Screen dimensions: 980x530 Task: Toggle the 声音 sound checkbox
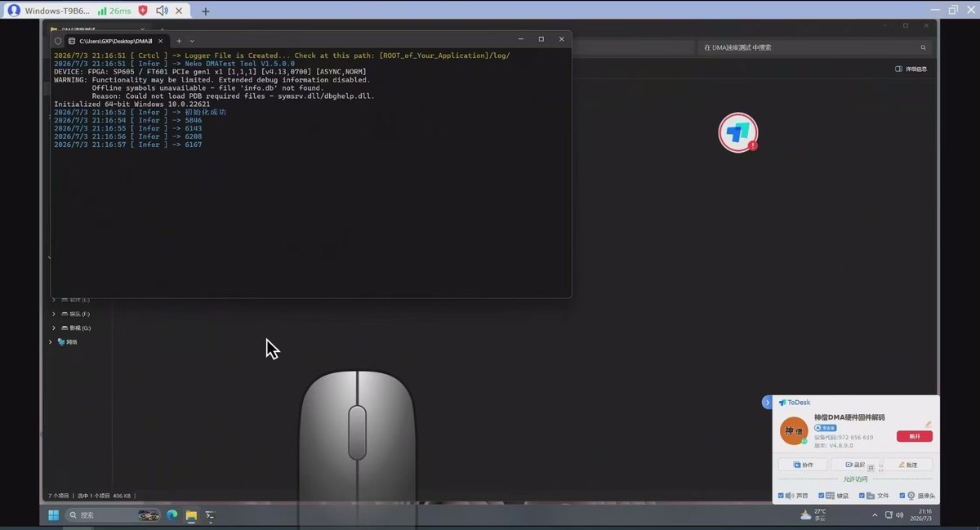(782, 496)
